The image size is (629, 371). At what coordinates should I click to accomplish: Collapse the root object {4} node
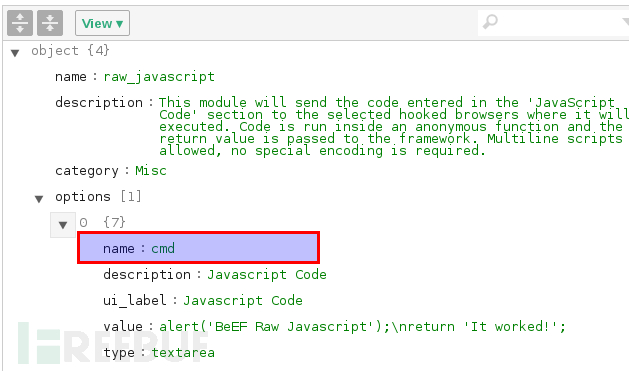(15, 53)
